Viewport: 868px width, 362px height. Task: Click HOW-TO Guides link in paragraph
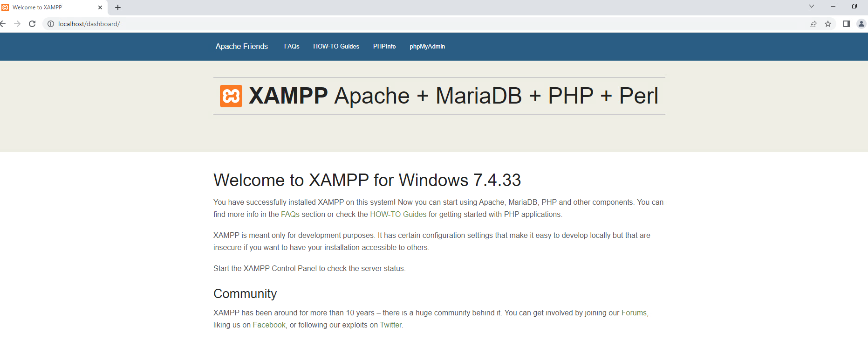398,214
